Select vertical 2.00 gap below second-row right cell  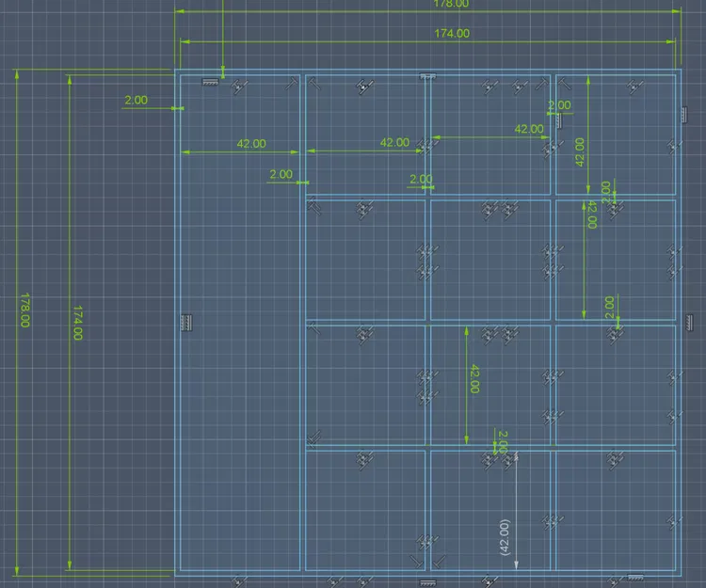click(609, 307)
